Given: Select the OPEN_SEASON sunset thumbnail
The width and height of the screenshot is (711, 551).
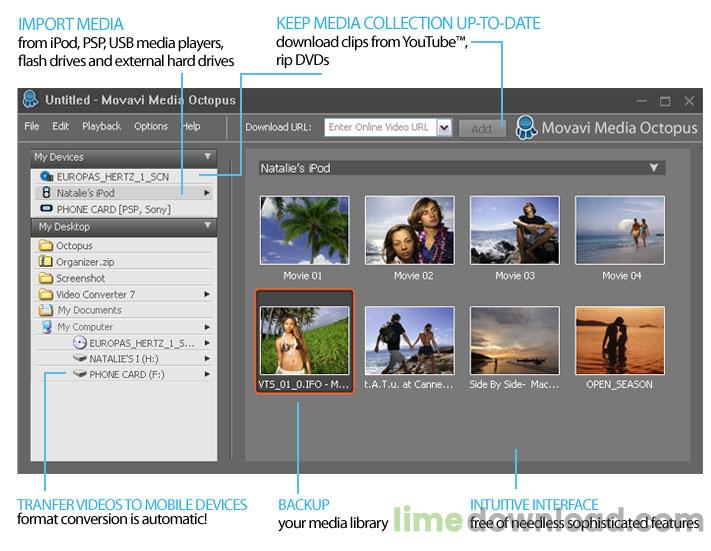Looking at the screenshot, I should pos(619,340).
